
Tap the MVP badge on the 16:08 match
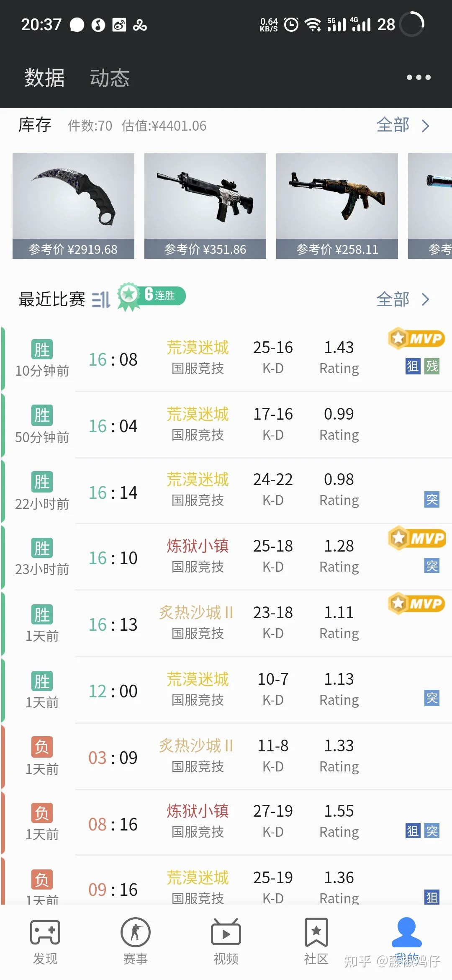pyautogui.click(x=416, y=338)
